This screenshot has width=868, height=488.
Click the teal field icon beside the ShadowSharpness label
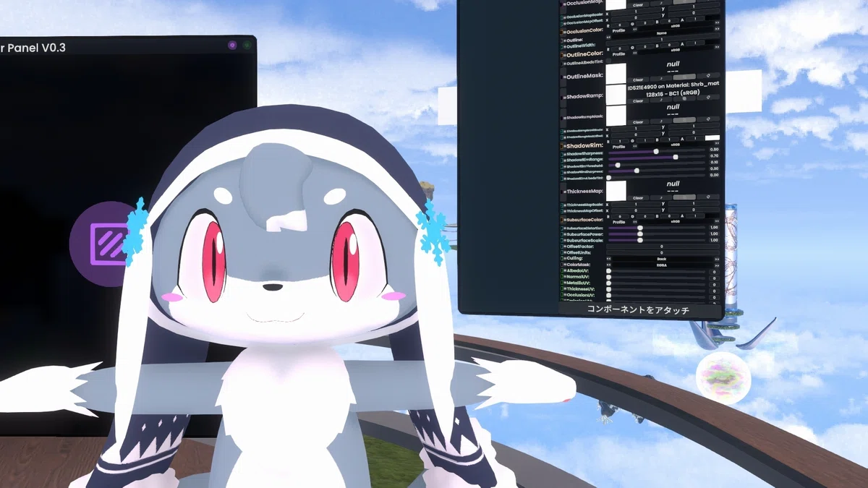pos(562,154)
